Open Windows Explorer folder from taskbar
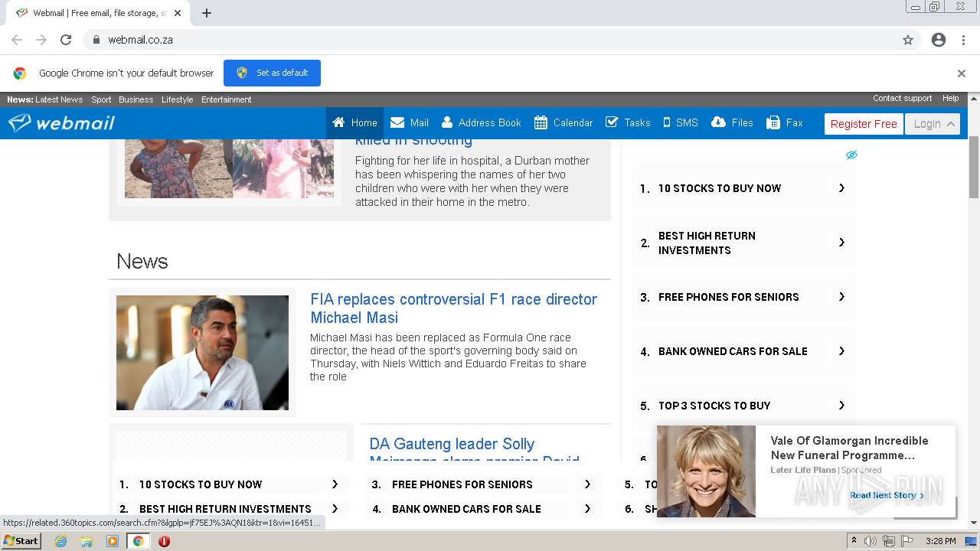Viewport: 980px width, 551px height. click(x=87, y=541)
